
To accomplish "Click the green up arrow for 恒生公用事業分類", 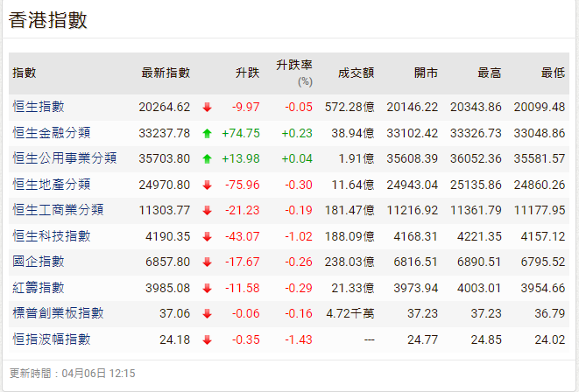I will tap(207, 159).
